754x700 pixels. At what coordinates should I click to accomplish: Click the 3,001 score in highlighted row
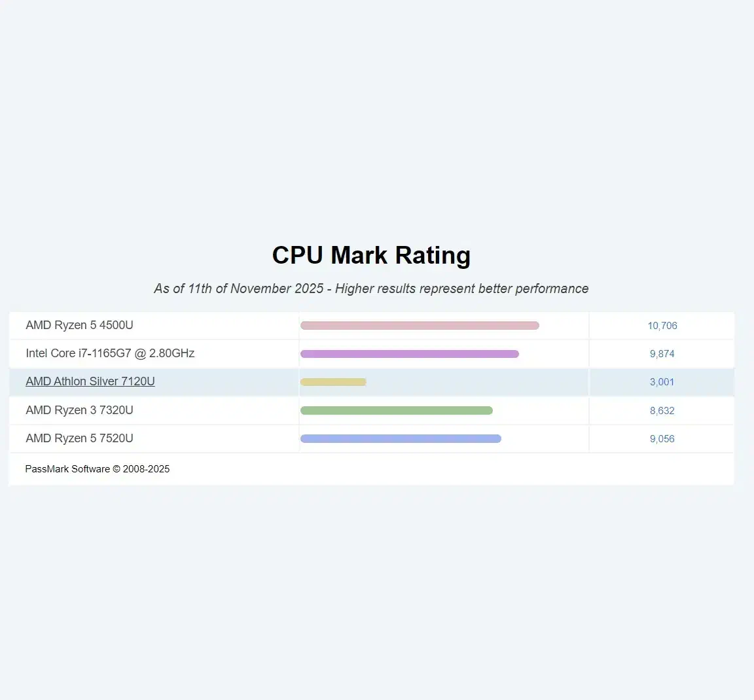click(x=662, y=382)
